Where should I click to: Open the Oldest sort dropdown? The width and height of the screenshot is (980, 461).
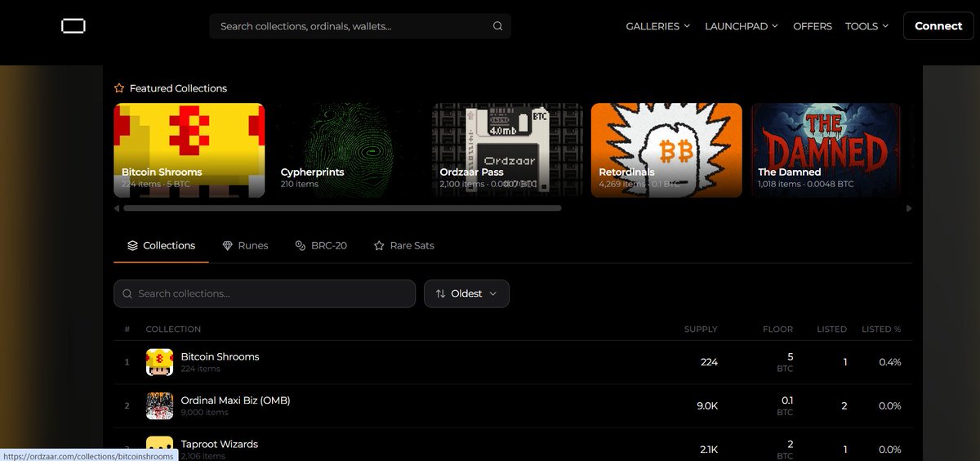point(466,293)
